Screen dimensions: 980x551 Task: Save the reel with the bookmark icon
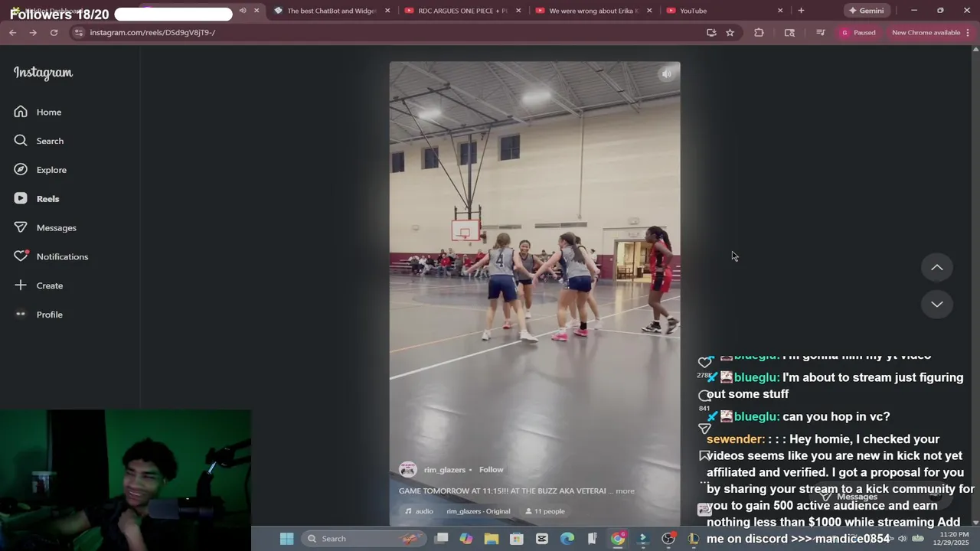click(x=704, y=456)
